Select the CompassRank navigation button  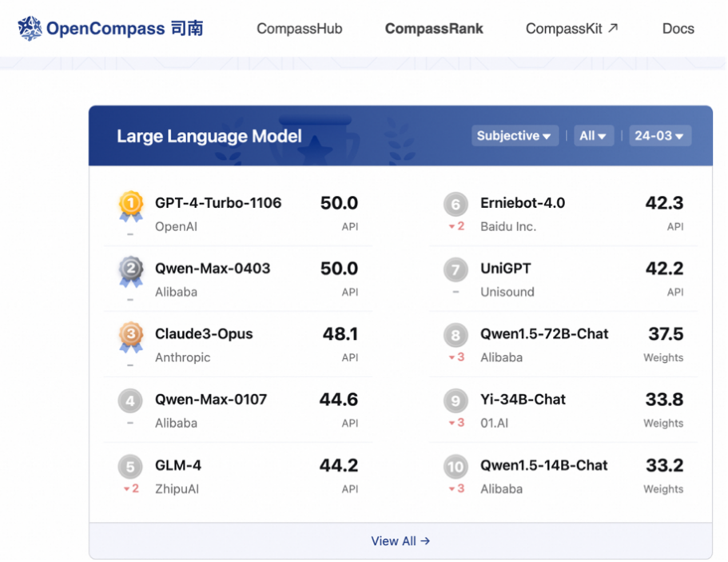(434, 28)
